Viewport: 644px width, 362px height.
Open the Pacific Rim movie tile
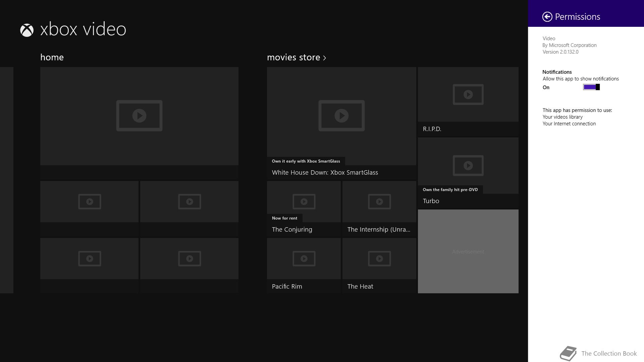pos(304,265)
